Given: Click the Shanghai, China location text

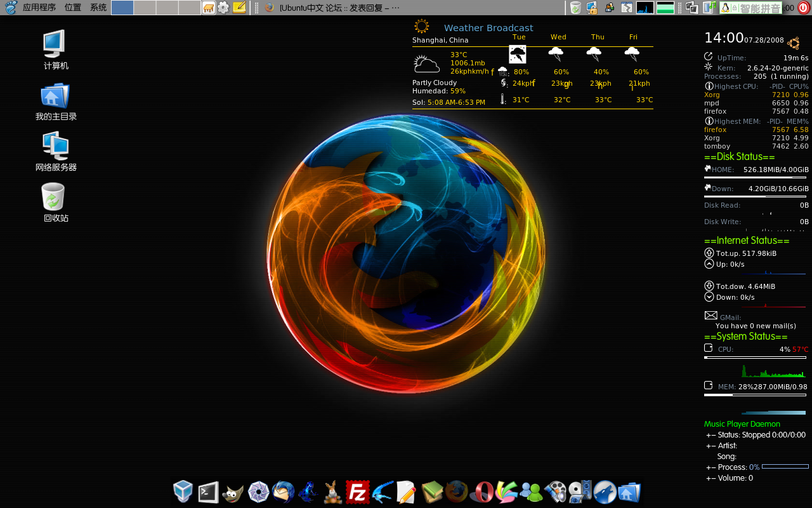Looking at the screenshot, I should 440,40.
